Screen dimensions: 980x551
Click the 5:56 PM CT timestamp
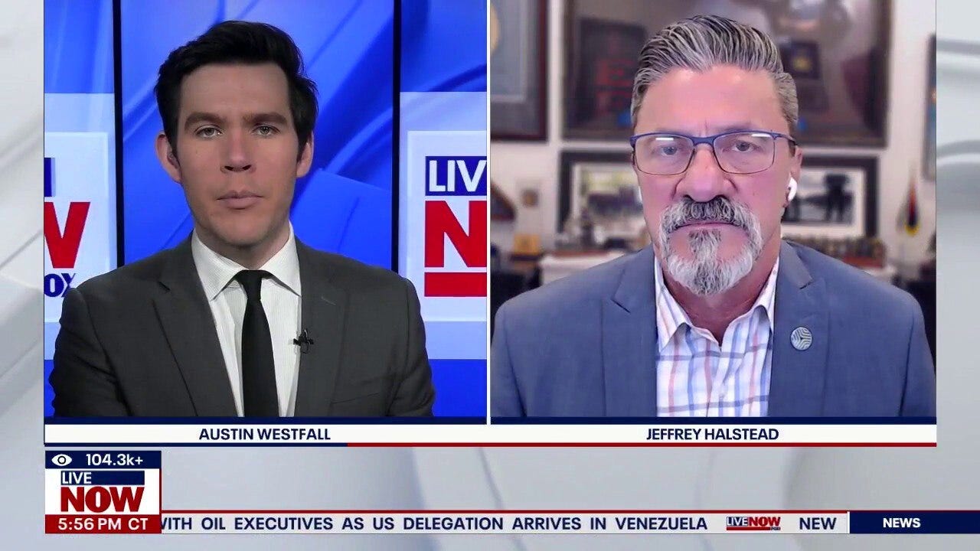tap(103, 524)
